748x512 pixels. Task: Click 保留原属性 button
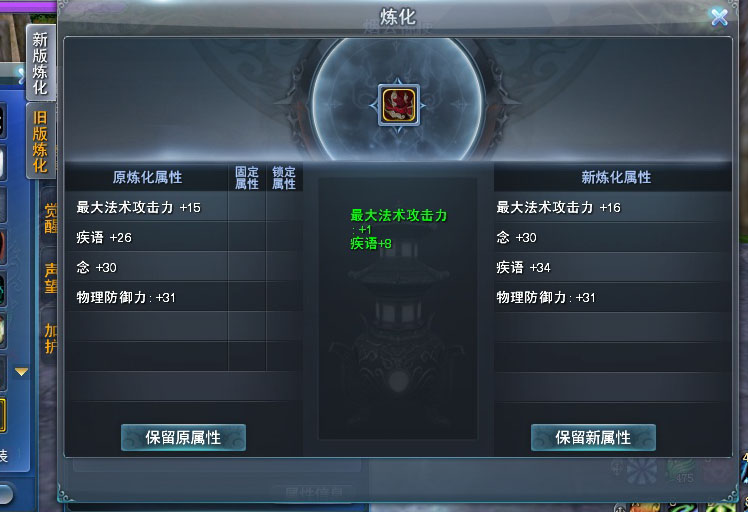183,438
